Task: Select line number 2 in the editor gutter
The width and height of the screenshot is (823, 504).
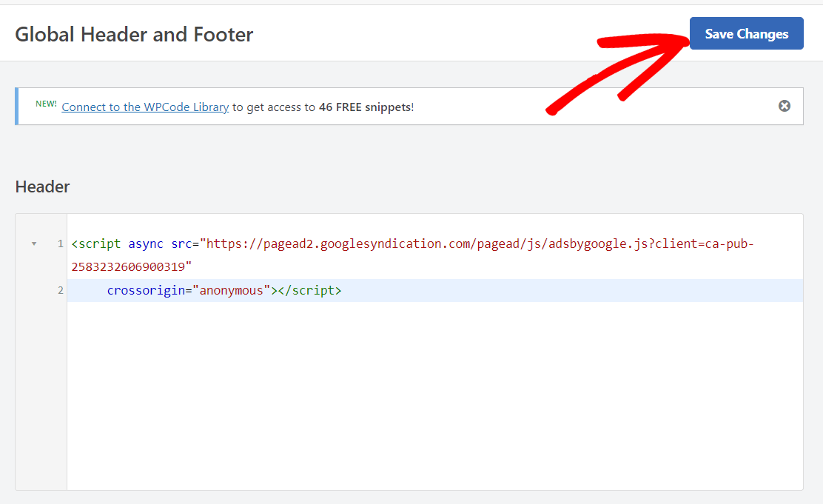Action: coord(60,290)
